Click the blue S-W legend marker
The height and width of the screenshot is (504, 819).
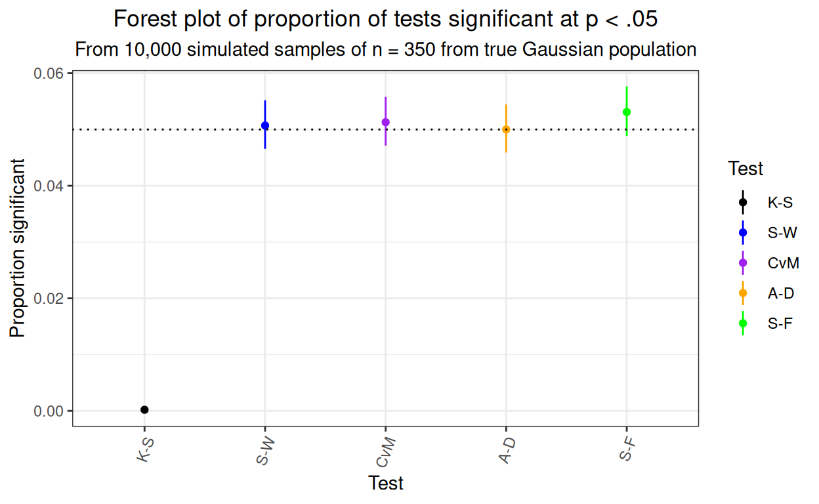coord(743,233)
